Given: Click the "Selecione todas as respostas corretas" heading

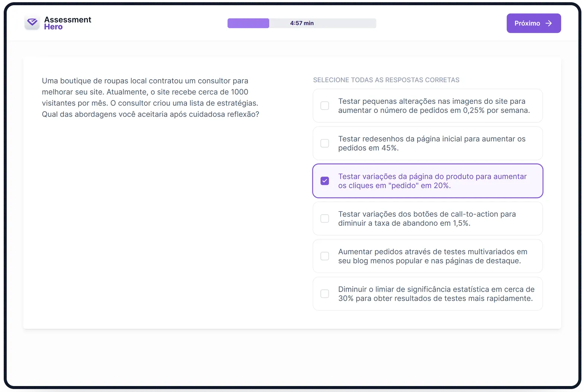Looking at the screenshot, I should [386, 80].
